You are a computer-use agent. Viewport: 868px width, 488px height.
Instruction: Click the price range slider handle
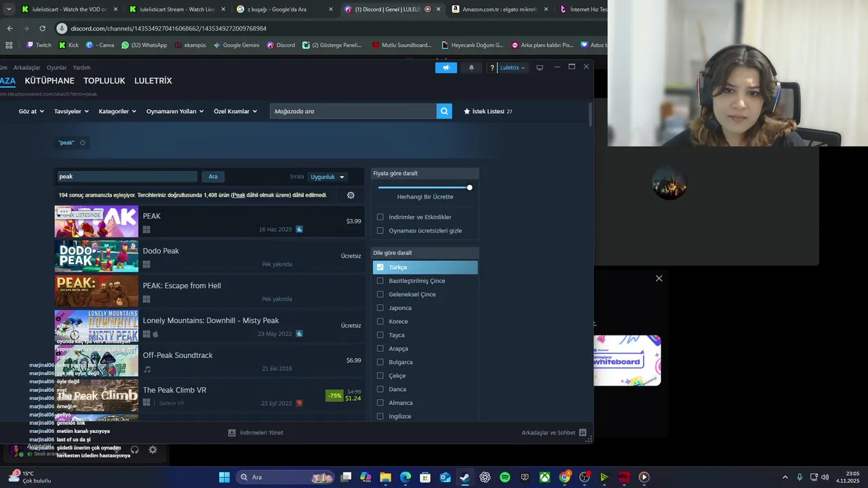point(469,187)
